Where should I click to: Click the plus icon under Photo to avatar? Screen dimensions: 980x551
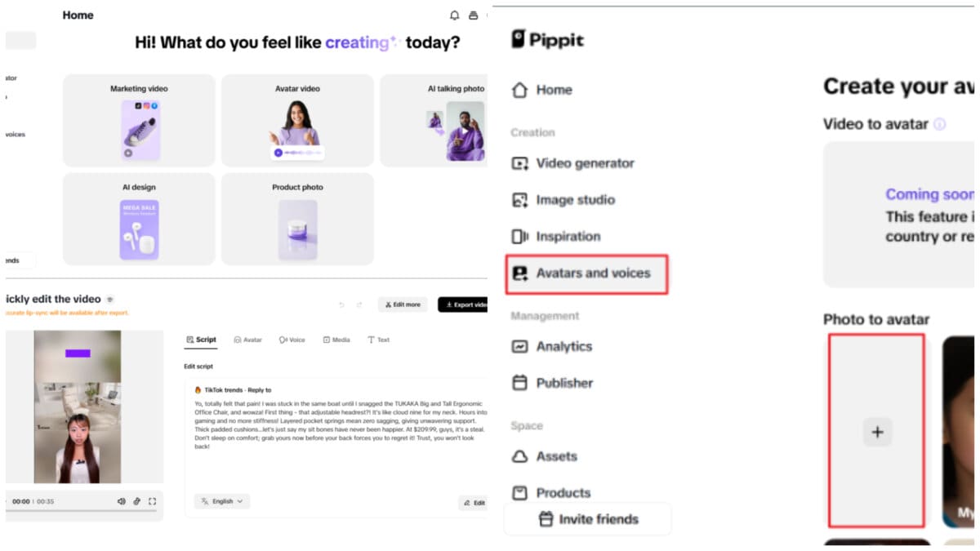point(878,432)
